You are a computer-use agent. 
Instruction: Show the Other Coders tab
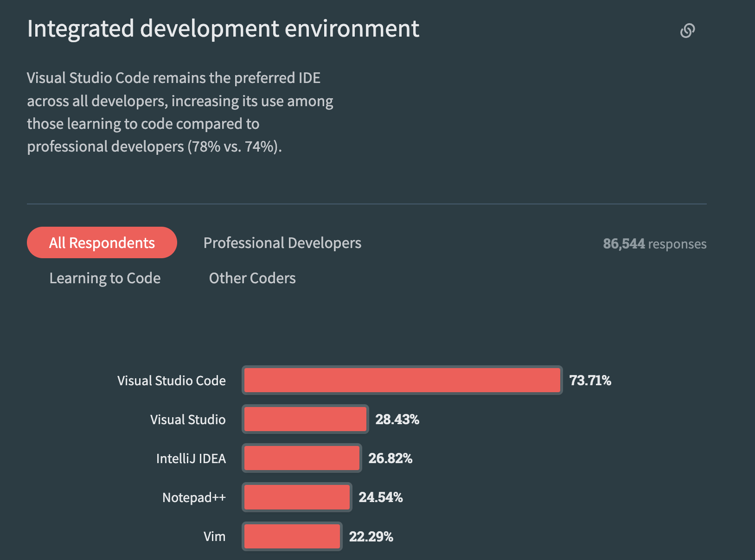click(252, 278)
